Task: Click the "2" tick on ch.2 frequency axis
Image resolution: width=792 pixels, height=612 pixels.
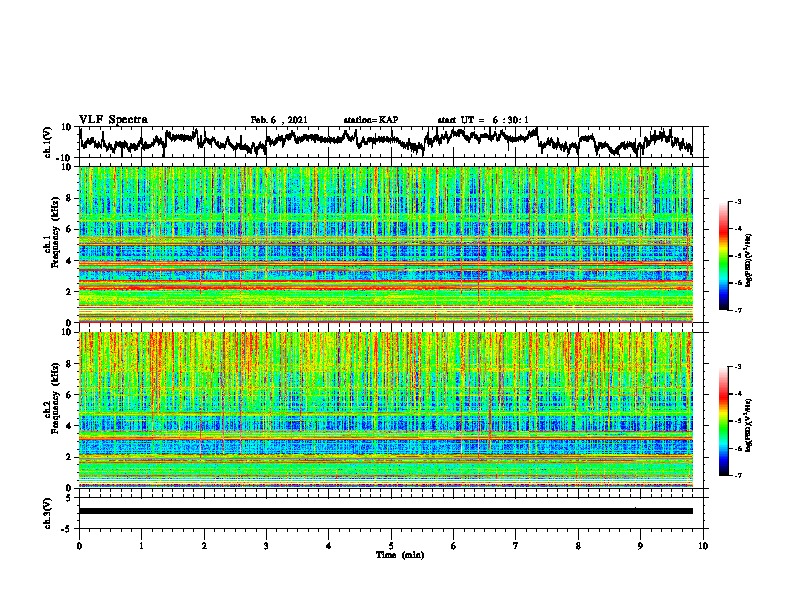Action: (x=69, y=457)
